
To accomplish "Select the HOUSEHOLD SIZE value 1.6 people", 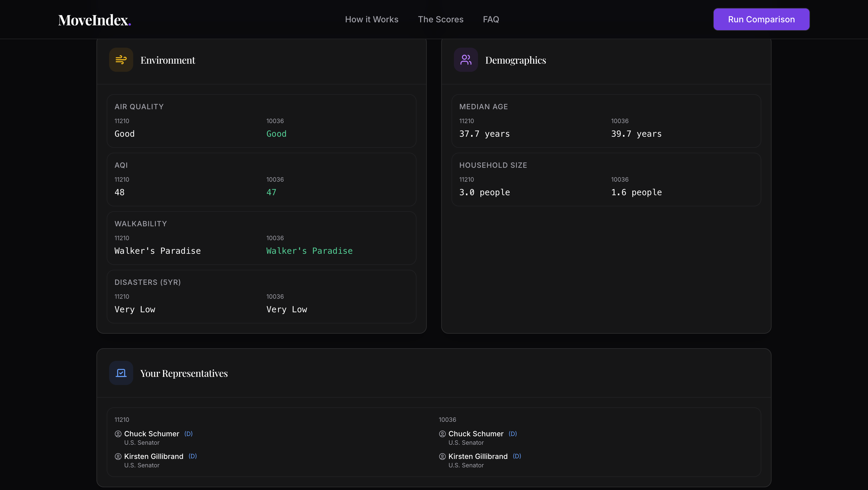I will pos(636,192).
